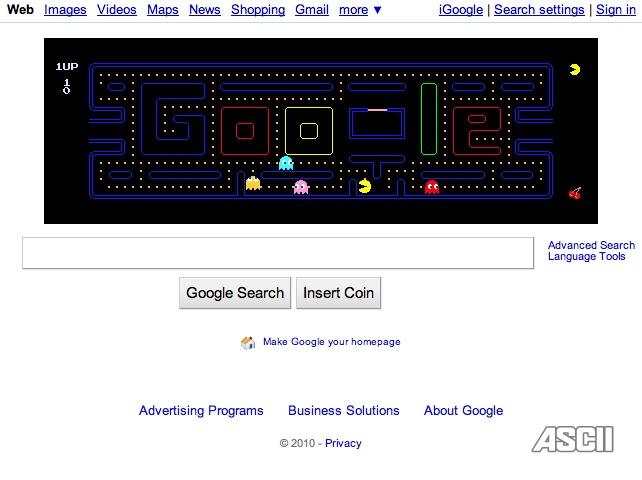Go to the Maps section
The height and width of the screenshot is (480, 642).
pyautogui.click(x=162, y=10)
